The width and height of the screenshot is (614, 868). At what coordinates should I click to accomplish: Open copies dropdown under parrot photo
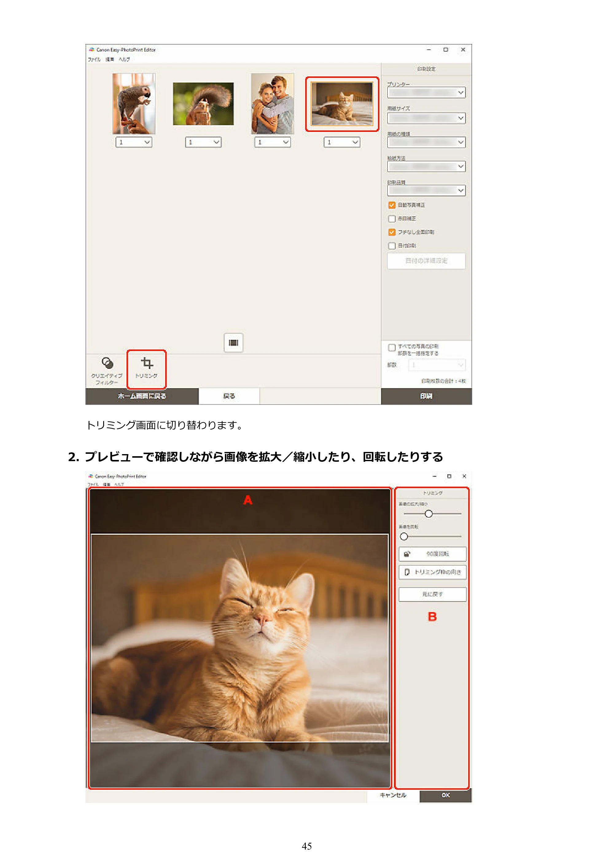(x=134, y=142)
